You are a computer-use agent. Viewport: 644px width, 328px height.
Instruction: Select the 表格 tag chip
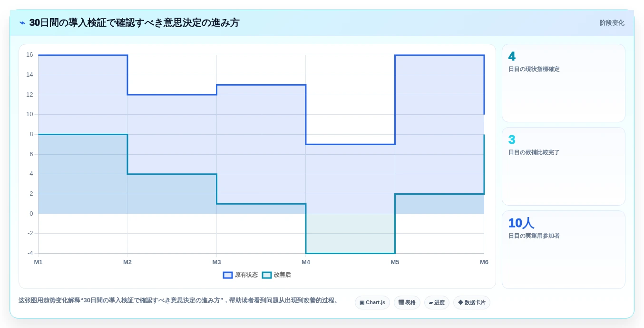(407, 302)
